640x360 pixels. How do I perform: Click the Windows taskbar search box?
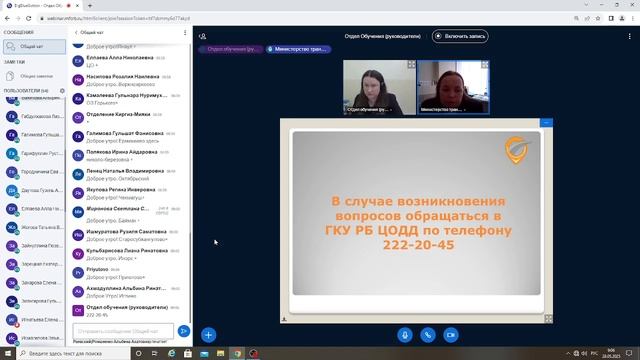[73, 353]
